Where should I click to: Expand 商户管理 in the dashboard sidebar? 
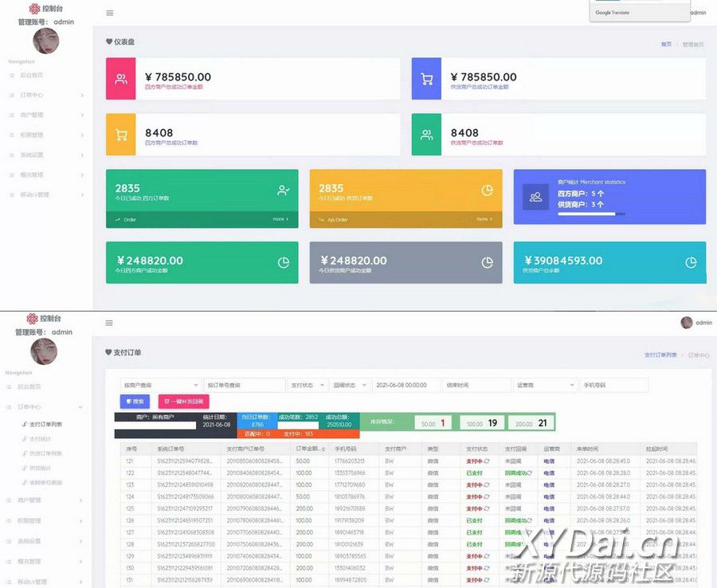point(46,115)
